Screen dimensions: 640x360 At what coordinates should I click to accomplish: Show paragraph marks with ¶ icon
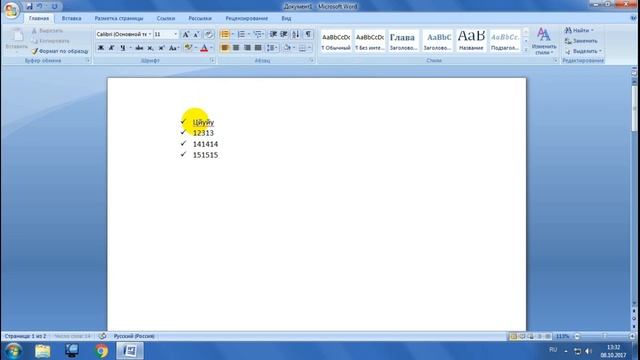(308, 34)
